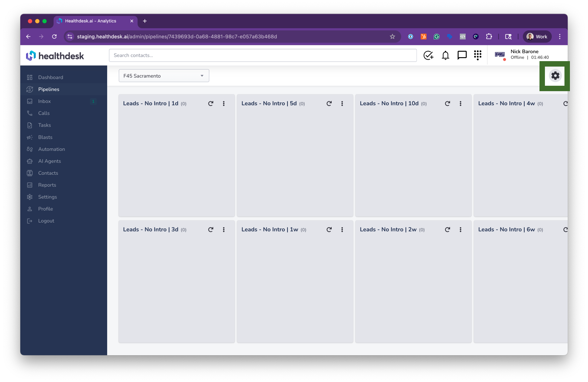Viewport: 588px width, 382px height.
Task: Open the AI Agents sidebar icon
Action: click(30, 161)
